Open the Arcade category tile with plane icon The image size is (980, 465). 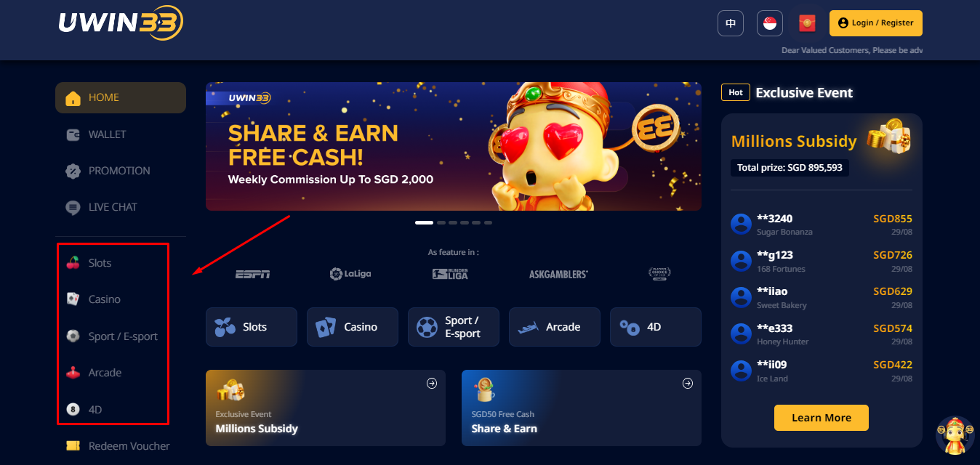(x=555, y=327)
